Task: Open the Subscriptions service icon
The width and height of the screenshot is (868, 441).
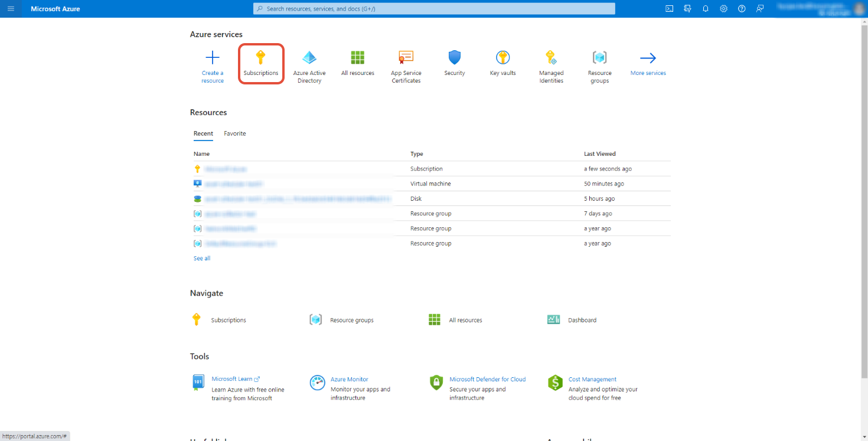Action: click(260, 58)
